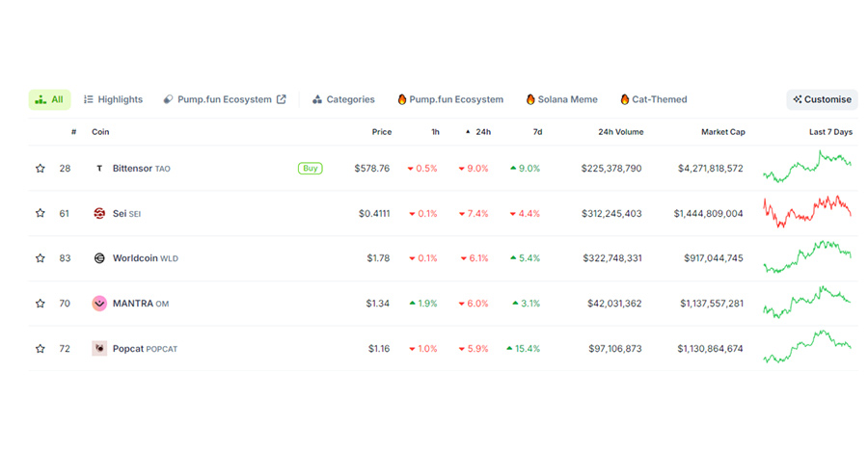The width and height of the screenshot is (868, 454).
Task: Click 24h volume $42,031,362
Action: pos(614,304)
